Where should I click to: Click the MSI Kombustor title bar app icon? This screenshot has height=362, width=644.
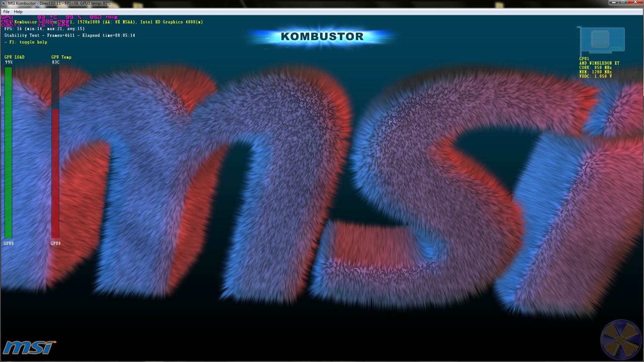coord(4,3)
